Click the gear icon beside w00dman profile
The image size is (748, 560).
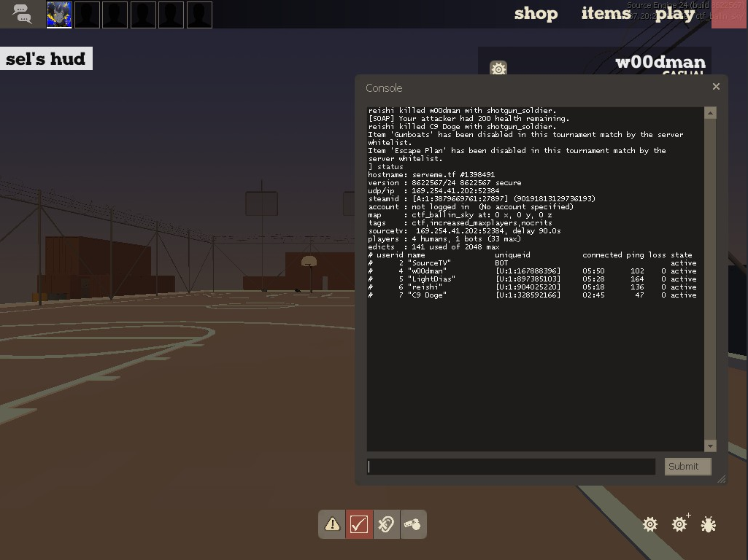point(498,69)
